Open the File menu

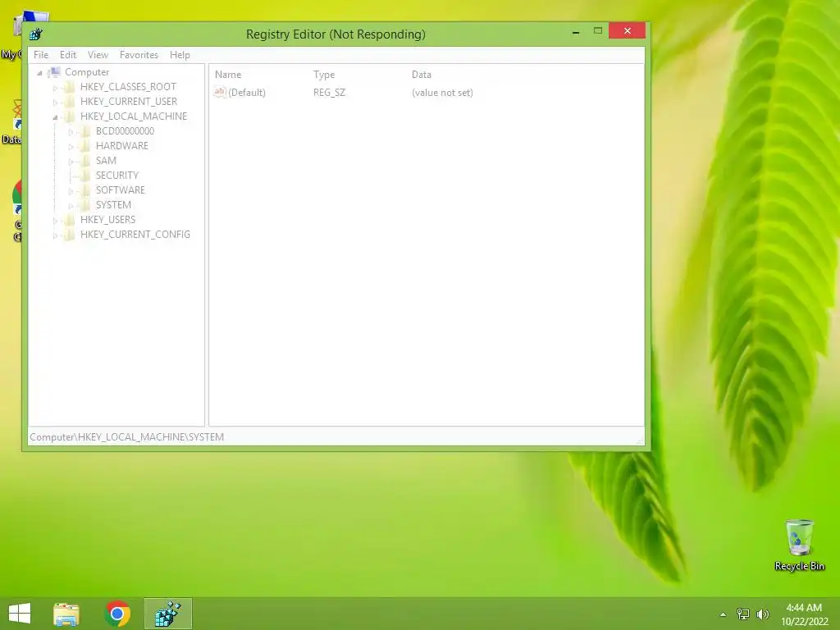click(41, 55)
